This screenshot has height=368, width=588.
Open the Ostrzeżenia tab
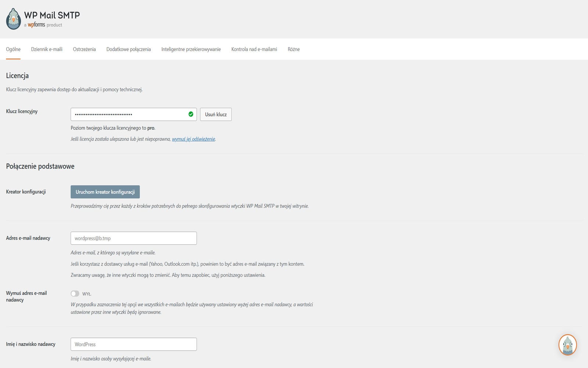coord(84,49)
